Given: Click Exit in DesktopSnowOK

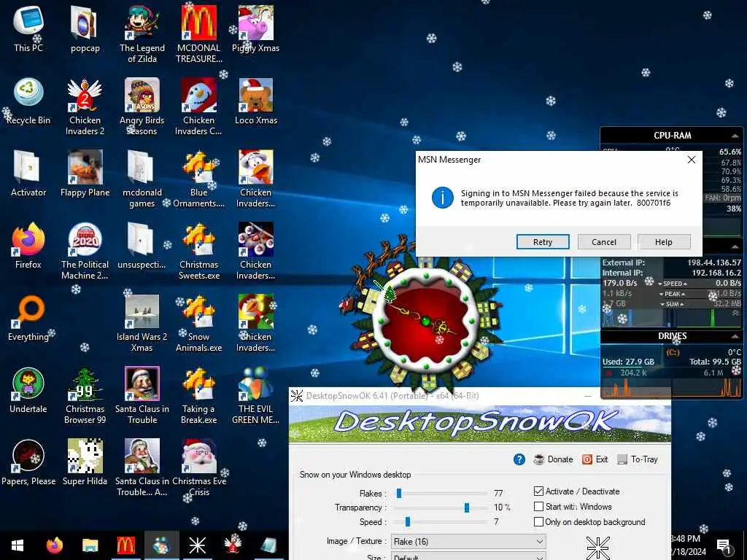Looking at the screenshot, I should (595, 459).
